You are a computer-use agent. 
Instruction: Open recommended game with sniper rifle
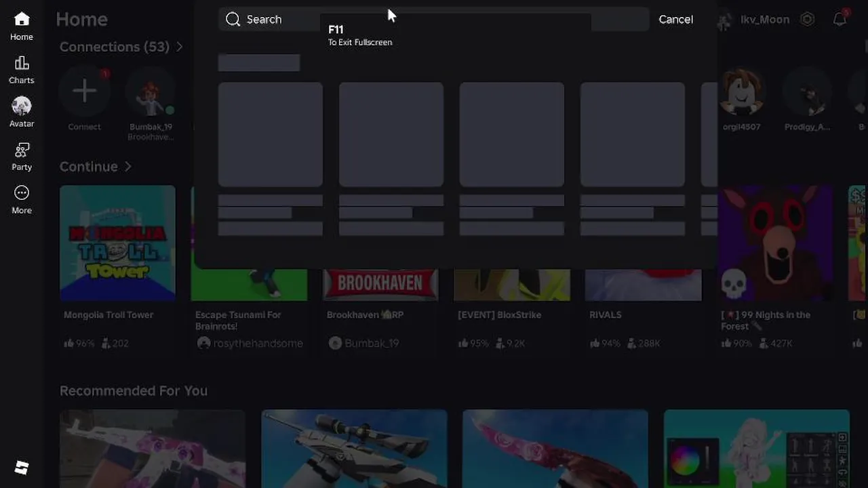[x=354, y=449]
